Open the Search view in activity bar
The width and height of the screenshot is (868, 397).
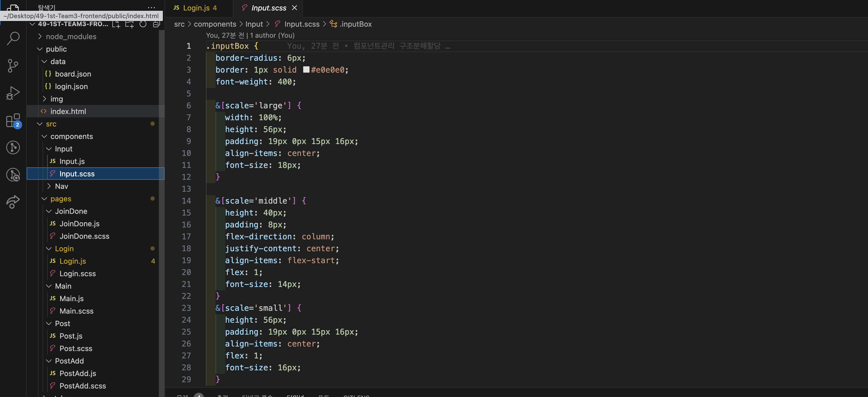(x=13, y=38)
